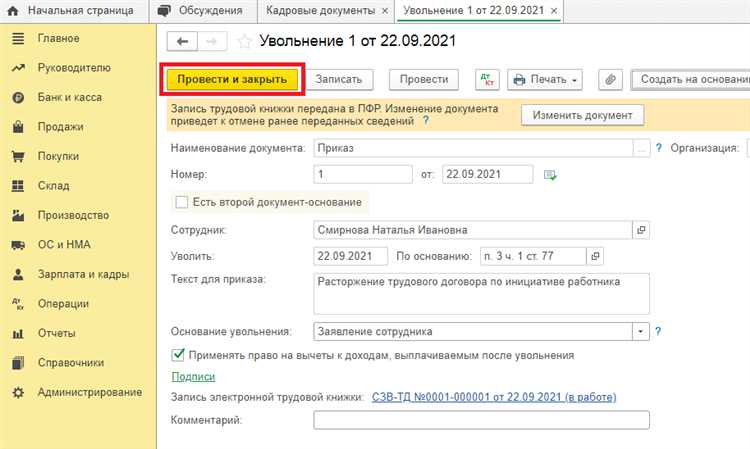This screenshot has height=449, width=750.
Task: Open Продажи bag icon
Action: pos(18,127)
